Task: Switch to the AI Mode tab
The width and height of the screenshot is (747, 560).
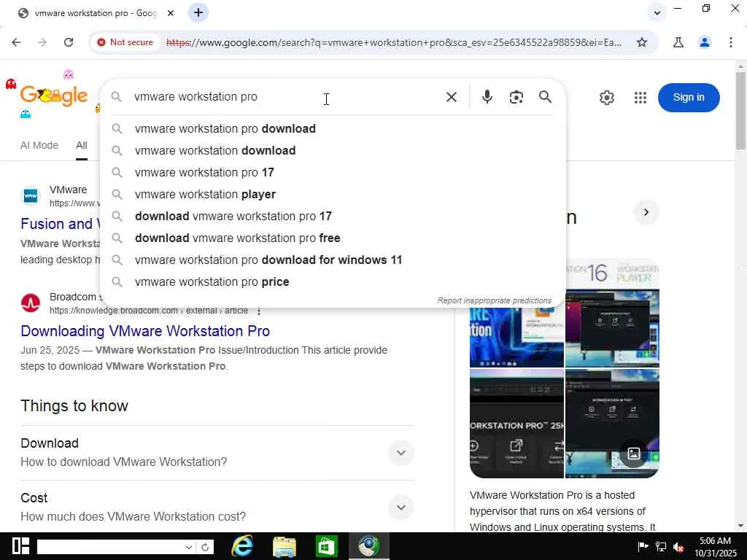Action: (x=39, y=145)
